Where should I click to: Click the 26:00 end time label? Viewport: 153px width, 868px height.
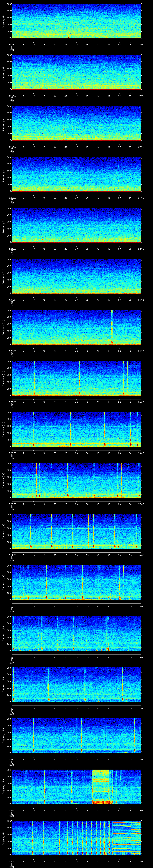(141, 453)
